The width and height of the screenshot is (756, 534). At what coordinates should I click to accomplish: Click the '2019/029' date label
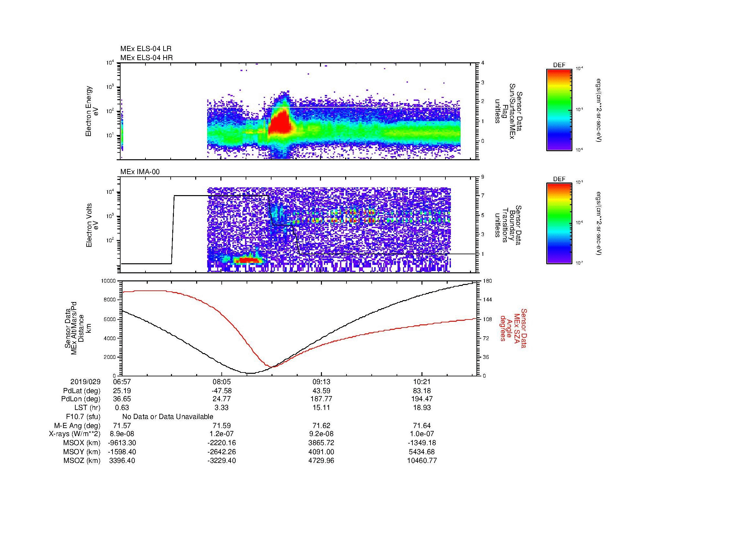click(x=85, y=382)
